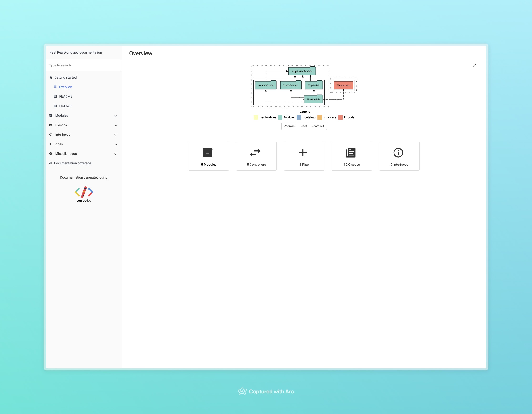Click the Exports legend red swatch
The width and height of the screenshot is (532, 414).
click(340, 117)
